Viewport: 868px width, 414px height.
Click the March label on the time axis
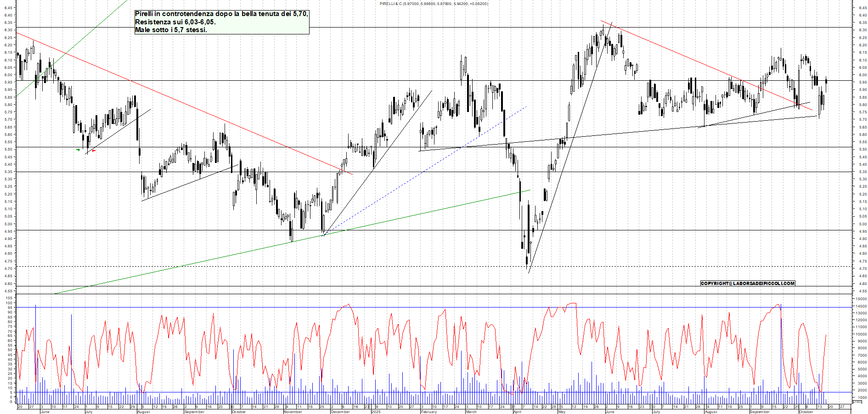(x=471, y=412)
